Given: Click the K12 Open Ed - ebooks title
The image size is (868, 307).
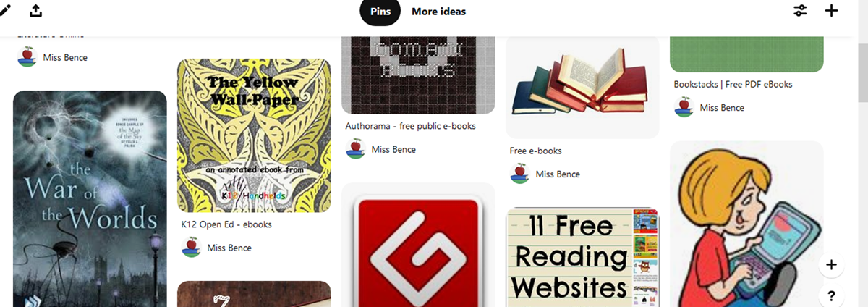Looking at the screenshot, I should tap(226, 224).
